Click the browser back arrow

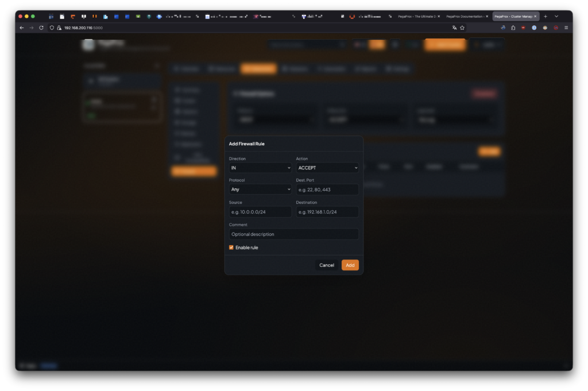[22, 28]
